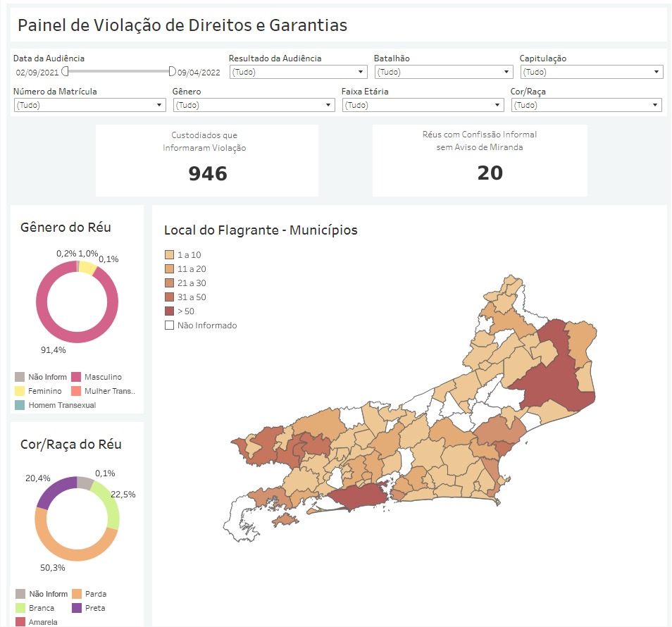Click the 'Não Informado' map legend box
This screenshot has height=627, width=672.
[169, 325]
